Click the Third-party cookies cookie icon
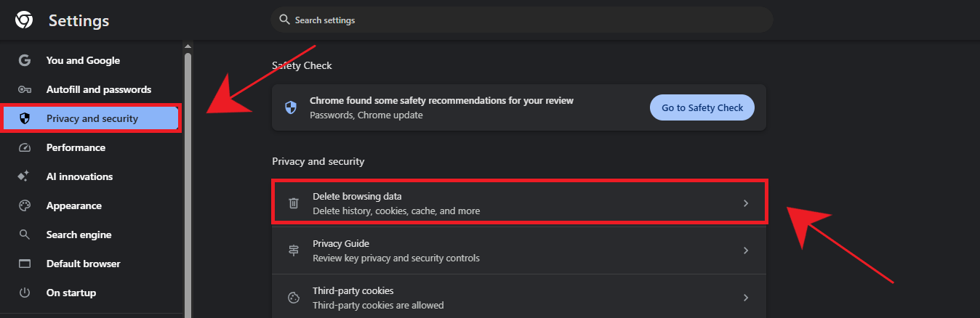This screenshot has height=318, width=980. (x=294, y=298)
